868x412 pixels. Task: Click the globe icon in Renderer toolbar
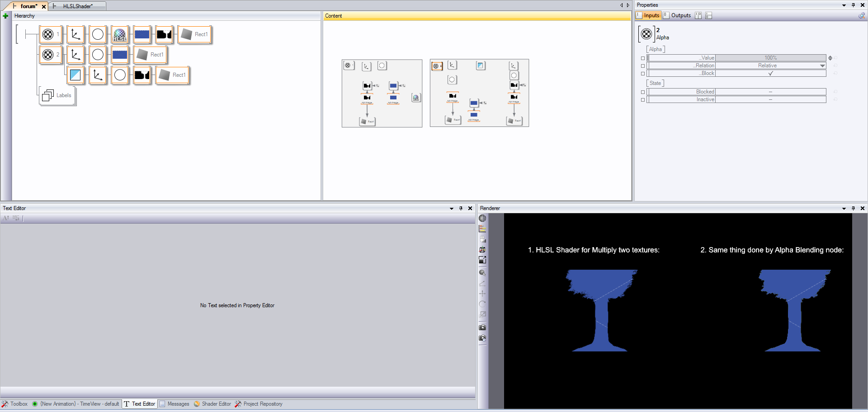(482, 218)
